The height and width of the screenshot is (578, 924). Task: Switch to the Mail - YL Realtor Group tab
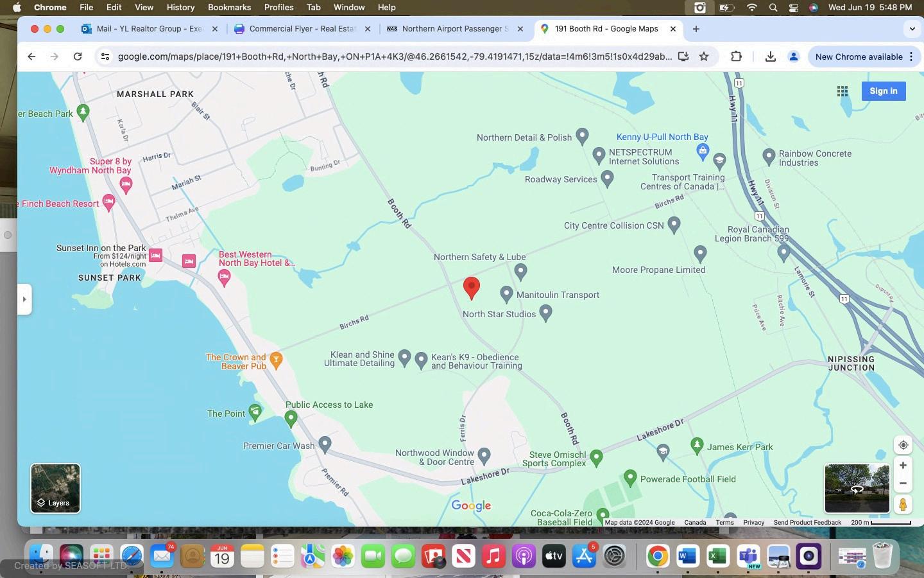click(150, 29)
